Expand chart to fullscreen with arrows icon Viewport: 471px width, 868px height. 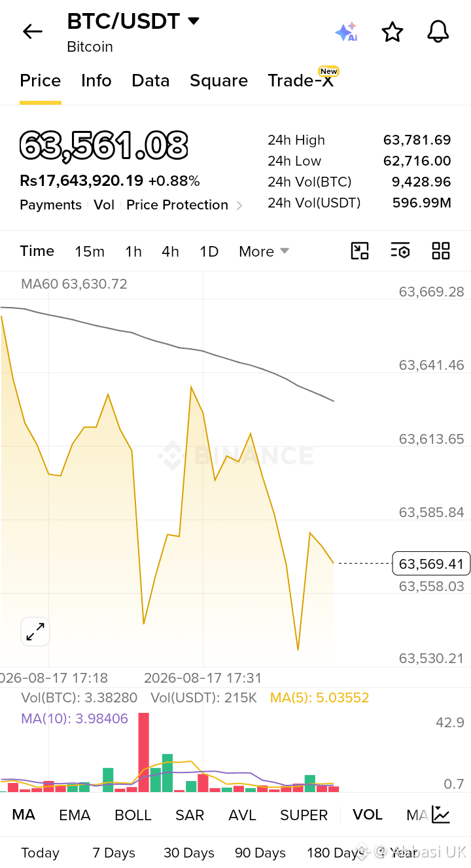[35, 632]
